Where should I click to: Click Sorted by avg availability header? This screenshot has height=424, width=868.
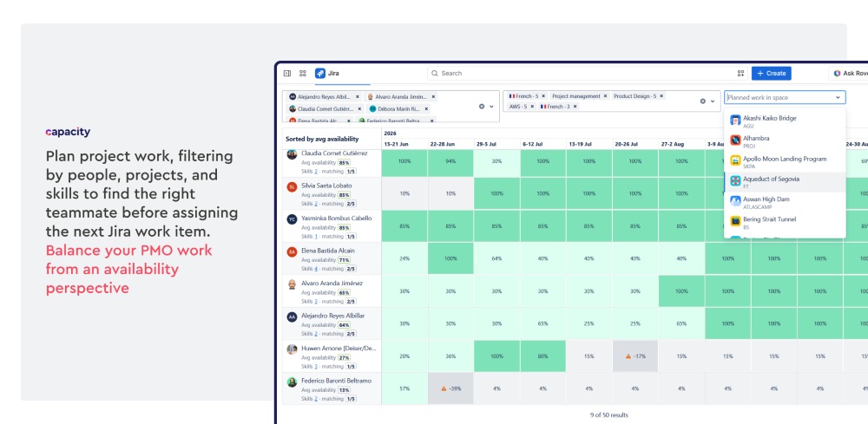[x=322, y=140]
